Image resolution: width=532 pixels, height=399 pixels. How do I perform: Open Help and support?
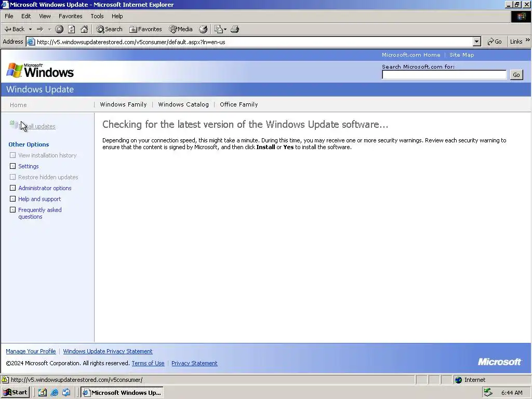pyautogui.click(x=39, y=199)
